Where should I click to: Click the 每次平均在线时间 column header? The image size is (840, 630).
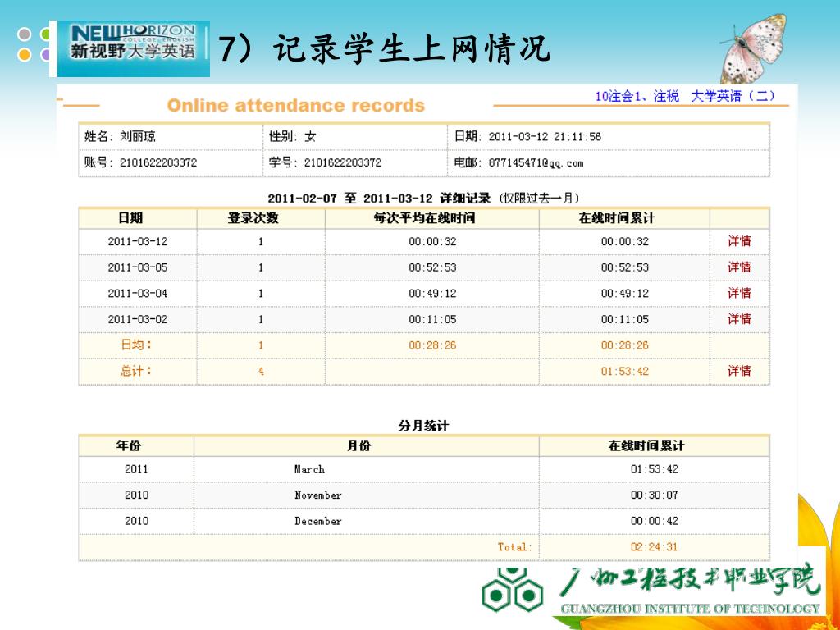coord(424,218)
